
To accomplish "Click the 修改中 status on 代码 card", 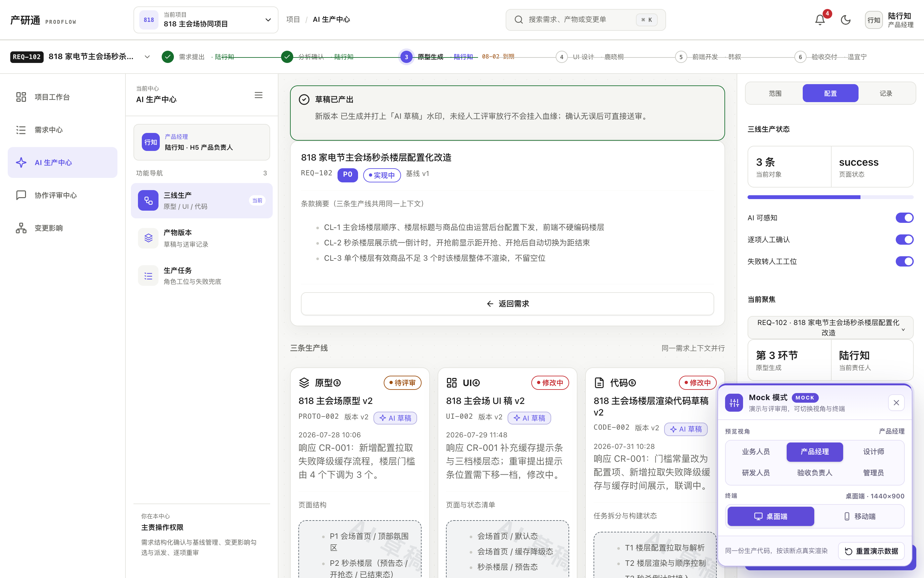I will [x=697, y=383].
